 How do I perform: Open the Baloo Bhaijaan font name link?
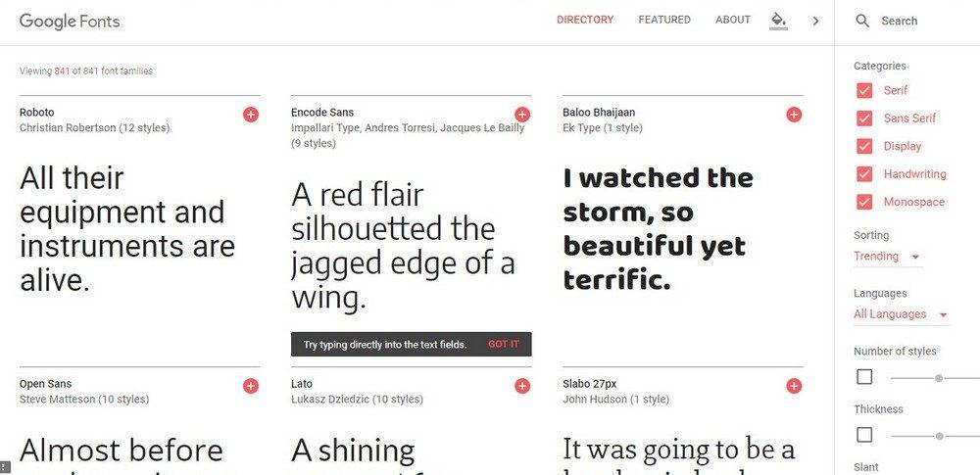(599, 113)
